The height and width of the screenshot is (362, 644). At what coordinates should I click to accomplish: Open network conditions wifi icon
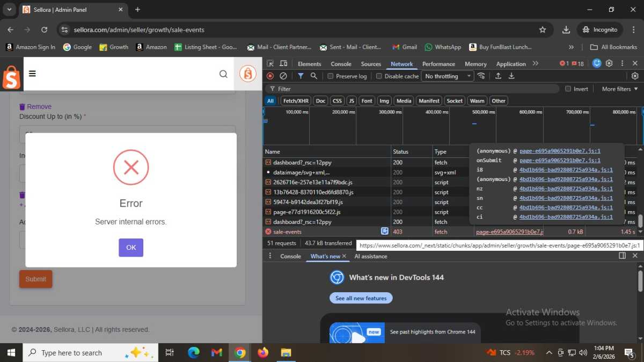pyautogui.click(x=481, y=76)
